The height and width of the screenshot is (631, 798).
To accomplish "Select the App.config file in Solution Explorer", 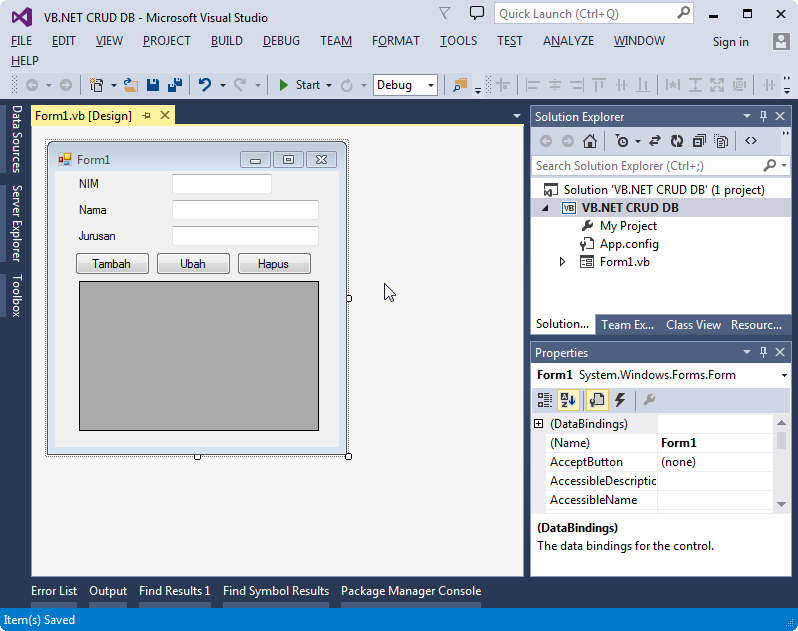I will pyautogui.click(x=629, y=244).
